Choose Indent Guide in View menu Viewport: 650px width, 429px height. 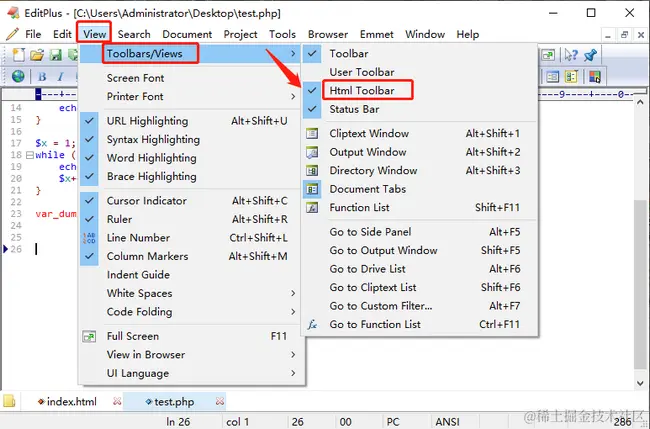[191, 275]
